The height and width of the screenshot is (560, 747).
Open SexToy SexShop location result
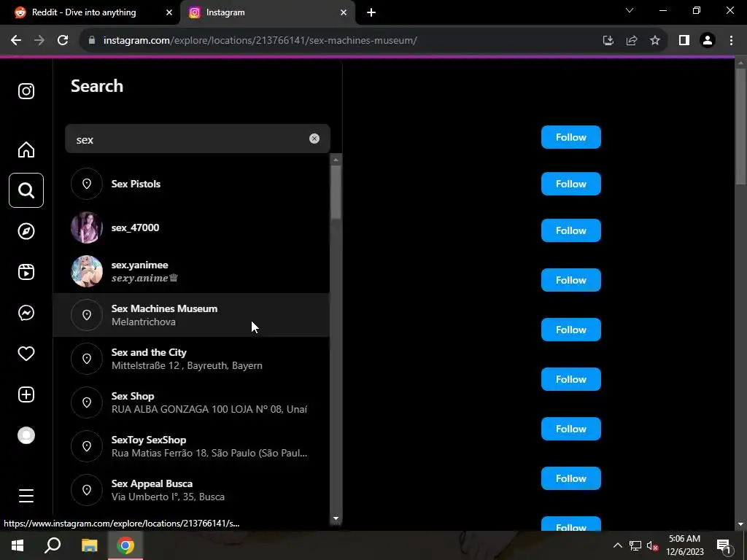191,446
